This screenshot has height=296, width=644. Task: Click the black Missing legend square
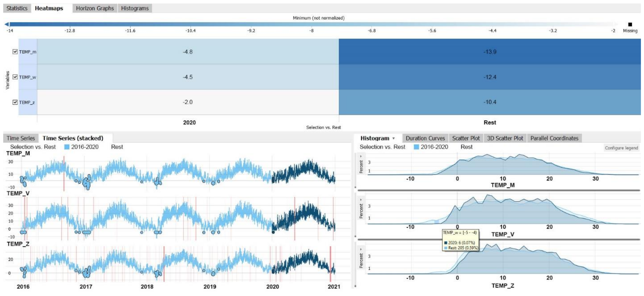(x=630, y=24)
